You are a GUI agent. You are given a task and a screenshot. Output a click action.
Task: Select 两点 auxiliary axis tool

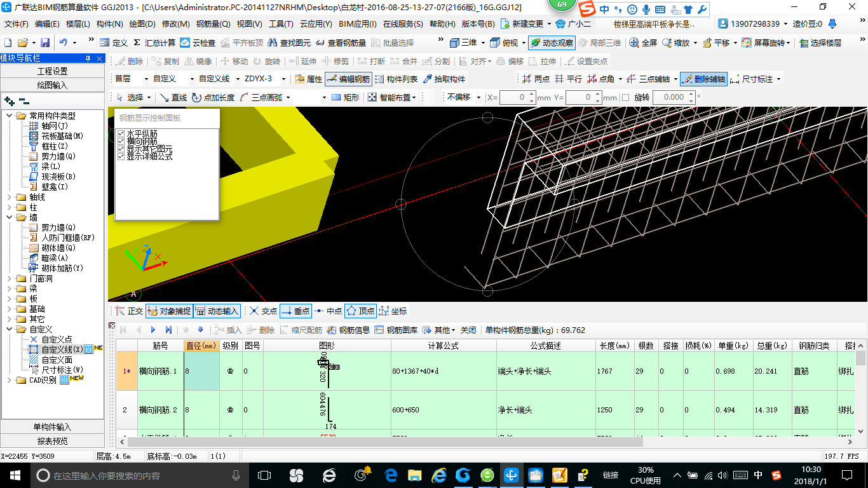pos(536,79)
